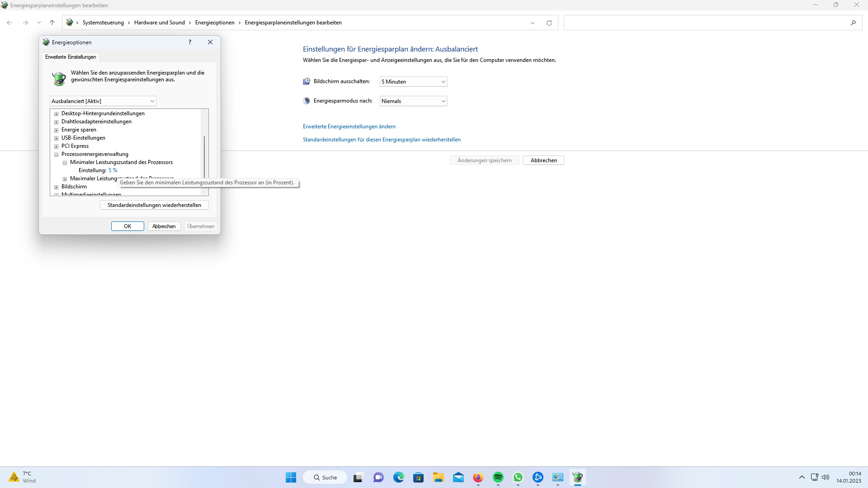Click the up-arrow navigation icon
The height and width of the screenshot is (488, 868).
click(52, 23)
